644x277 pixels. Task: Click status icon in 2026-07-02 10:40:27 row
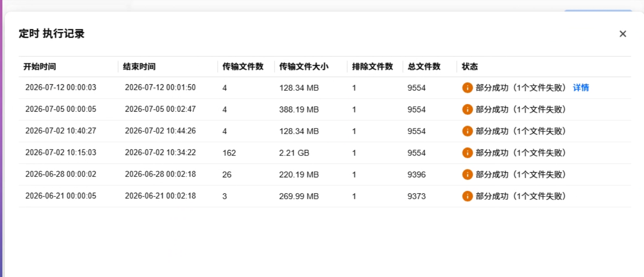click(467, 131)
